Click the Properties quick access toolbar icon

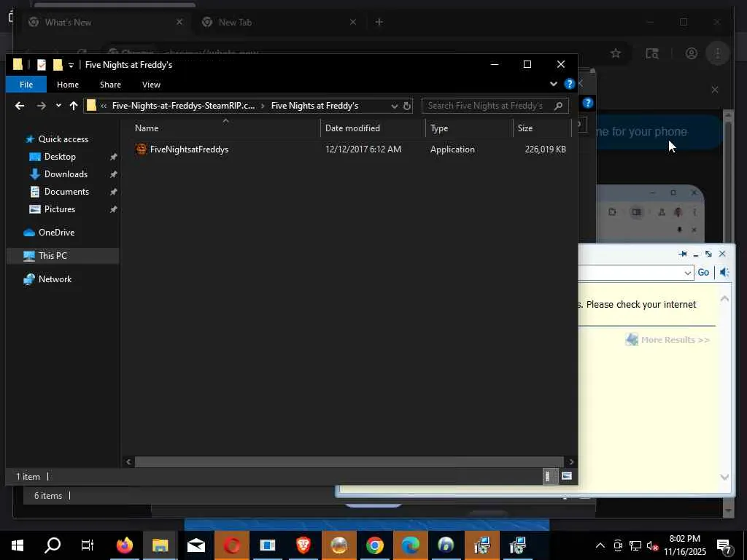point(42,65)
